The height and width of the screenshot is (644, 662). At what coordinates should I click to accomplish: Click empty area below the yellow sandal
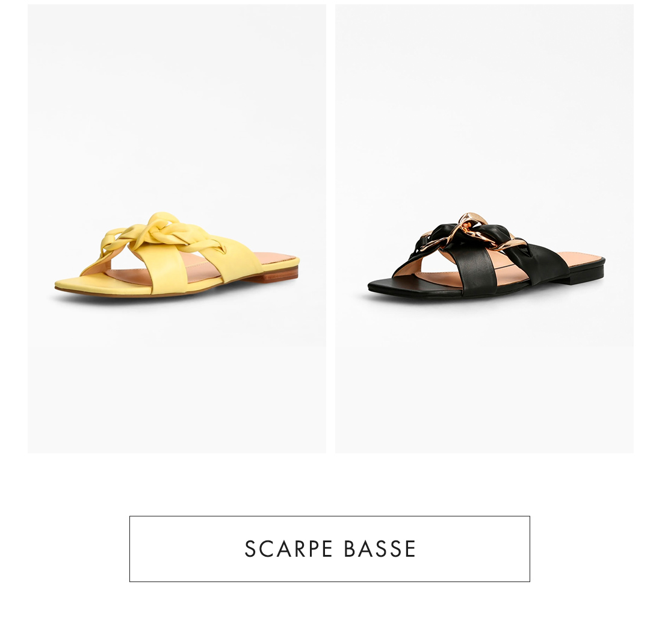click(x=176, y=380)
